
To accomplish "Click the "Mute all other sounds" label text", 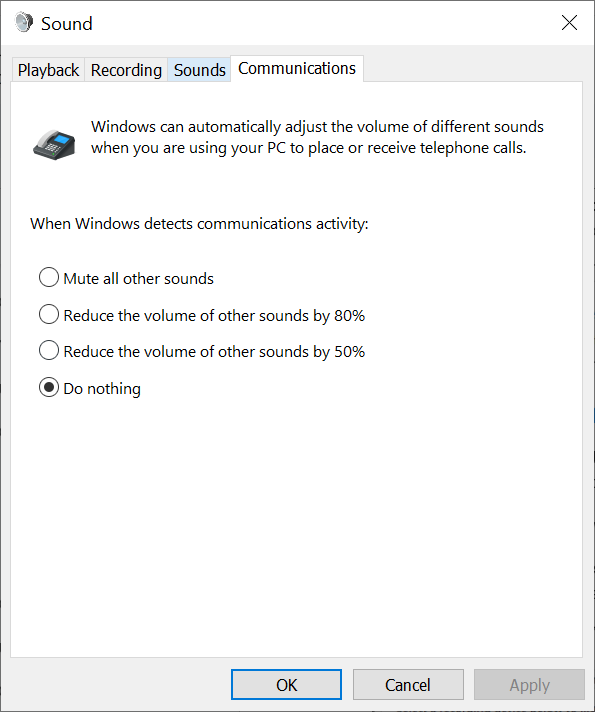I will 139,278.
